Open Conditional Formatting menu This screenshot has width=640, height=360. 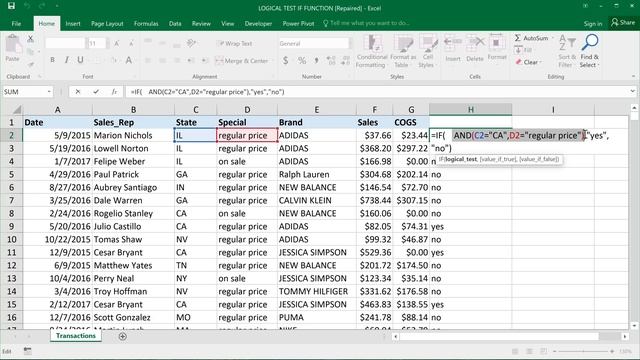tap(371, 52)
